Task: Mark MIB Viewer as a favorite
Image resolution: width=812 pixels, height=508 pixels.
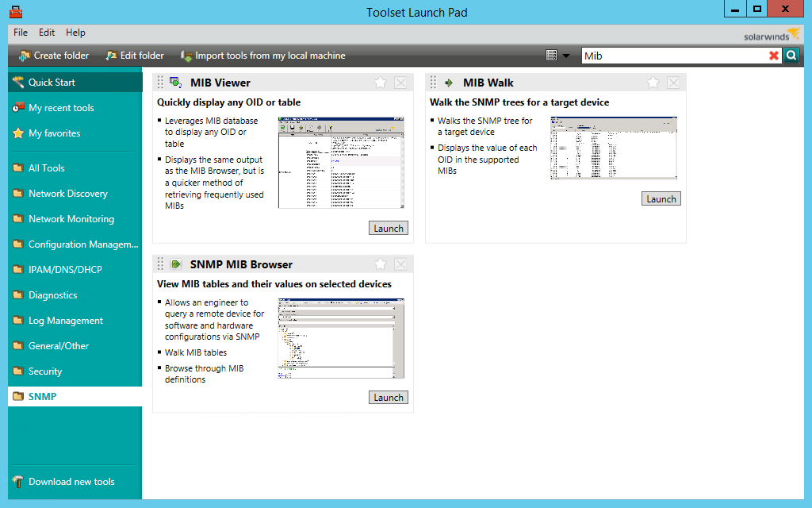Action: click(380, 82)
